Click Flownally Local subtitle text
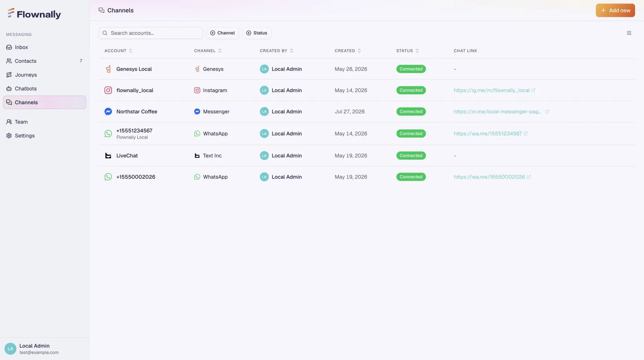 (x=132, y=137)
